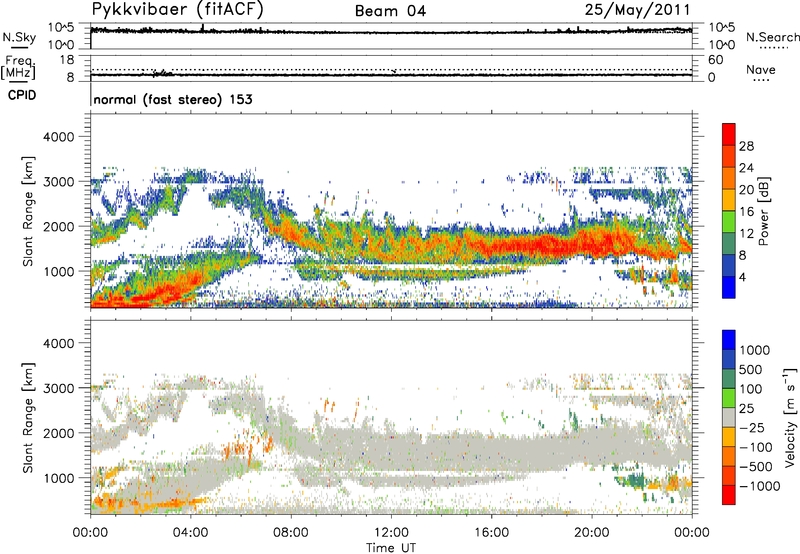The width and height of the screenshot is (800, 554).
Task: Click the 24 label on Power colorbar
Action: point(746,168)
